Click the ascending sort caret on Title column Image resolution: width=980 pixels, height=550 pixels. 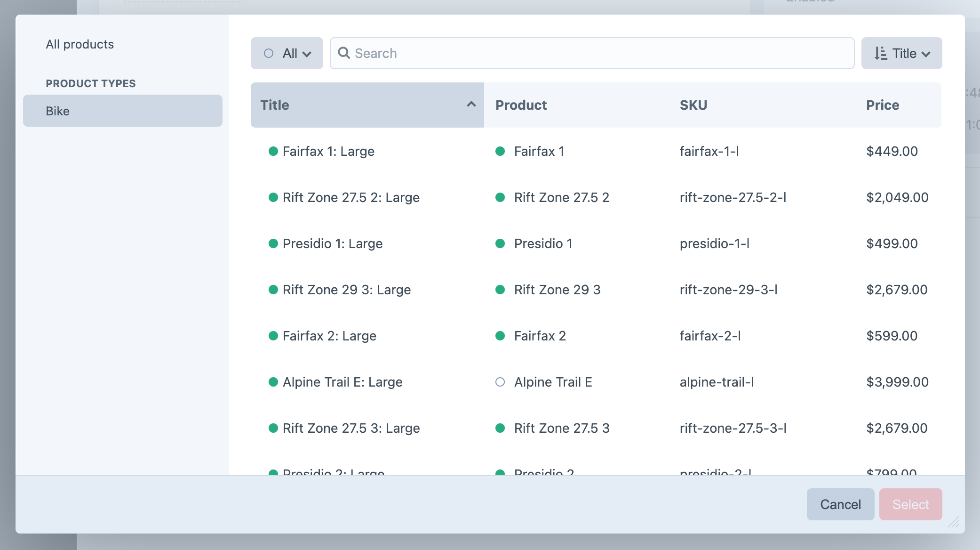[471, 104]
